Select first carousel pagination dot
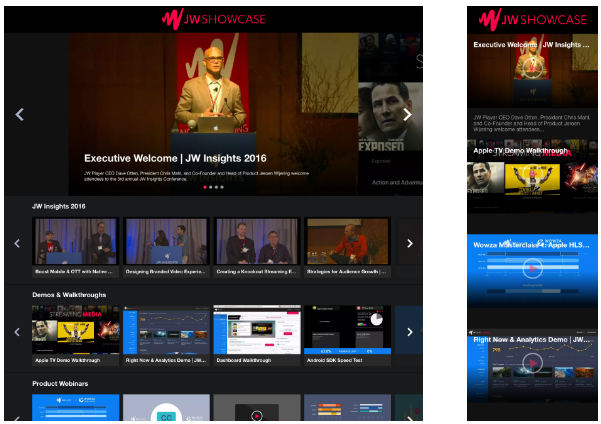Screen dimensions: 601x424 point(205,187)
